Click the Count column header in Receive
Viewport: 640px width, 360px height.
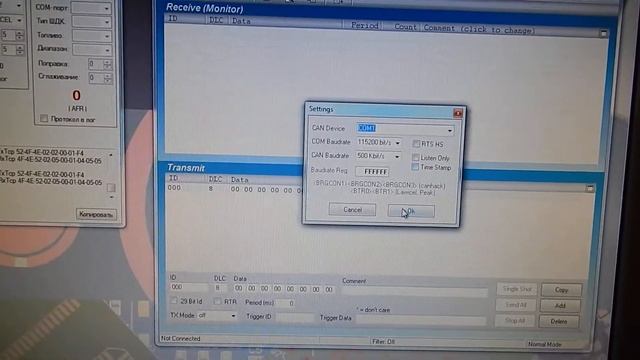[x=405, y=27]
